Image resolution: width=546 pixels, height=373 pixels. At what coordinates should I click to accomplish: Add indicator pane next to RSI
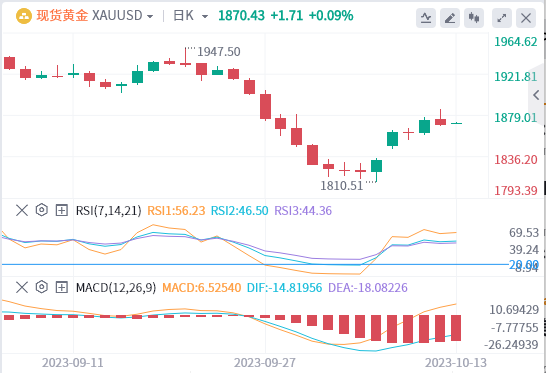point(62,210)
